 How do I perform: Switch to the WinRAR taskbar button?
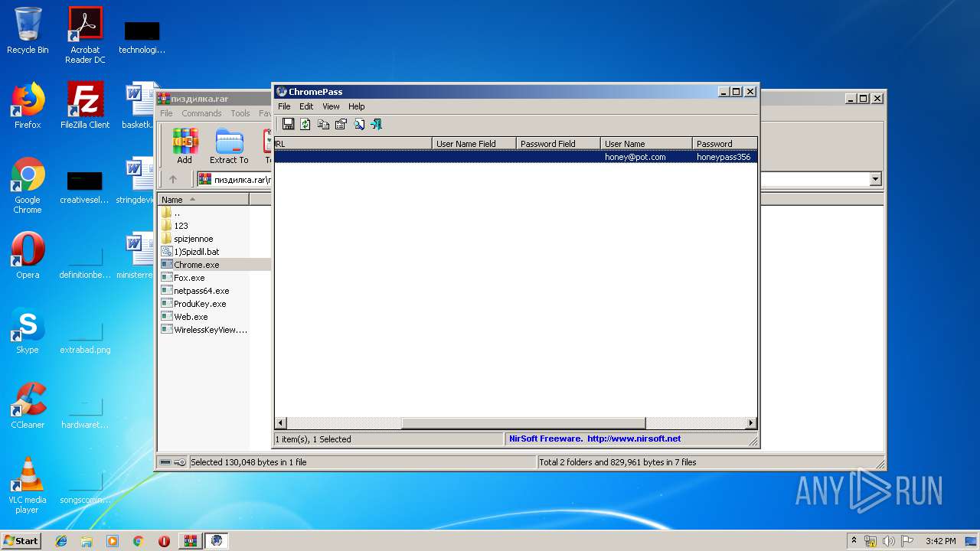(x=191, y=541)
